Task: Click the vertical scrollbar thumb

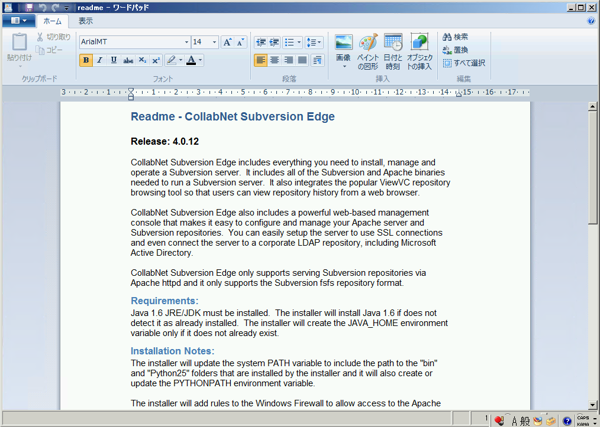Action: (x=593, y=168)
